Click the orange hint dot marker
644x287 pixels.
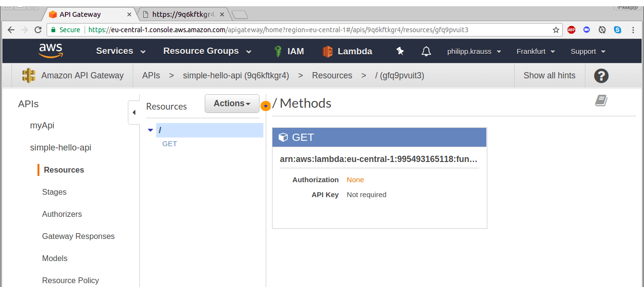(266, 106)
